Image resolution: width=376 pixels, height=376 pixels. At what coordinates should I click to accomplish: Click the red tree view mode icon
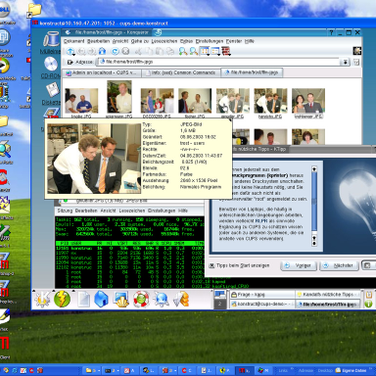click(226, 51)
